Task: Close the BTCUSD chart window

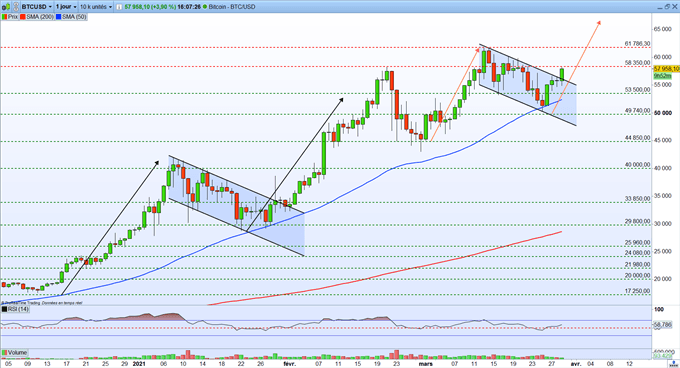Action: [x=674, y=7]
